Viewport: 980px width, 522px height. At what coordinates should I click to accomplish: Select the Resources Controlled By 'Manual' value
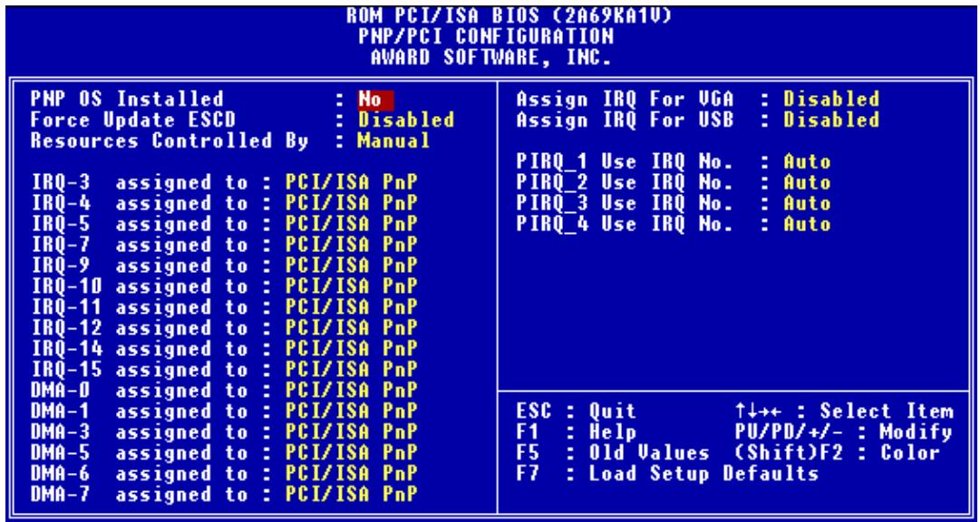(393, 140)
